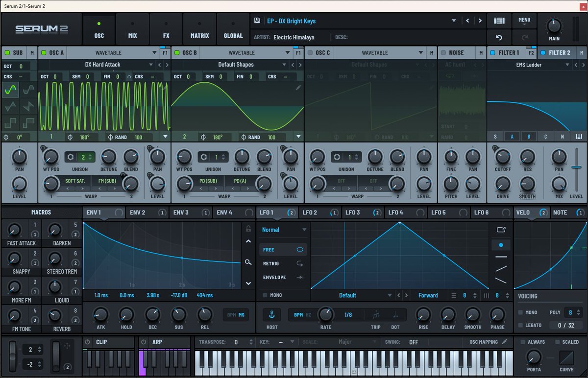Open the preset name dropdown arrow
The image size is (588, 378).
point(453,21)
